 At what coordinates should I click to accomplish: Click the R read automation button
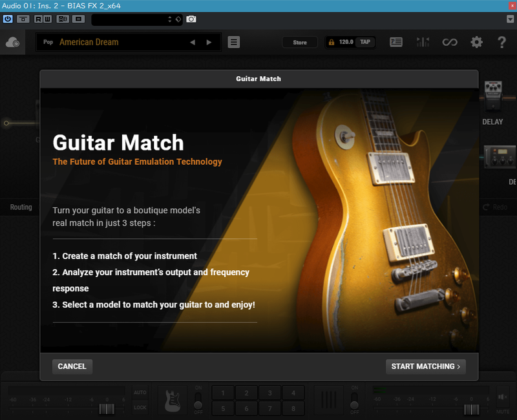pyautogui.click(x=39, y=19)
